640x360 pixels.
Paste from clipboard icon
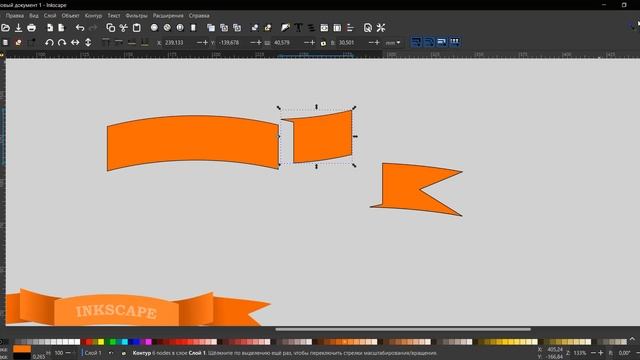(x=137, y=28)
